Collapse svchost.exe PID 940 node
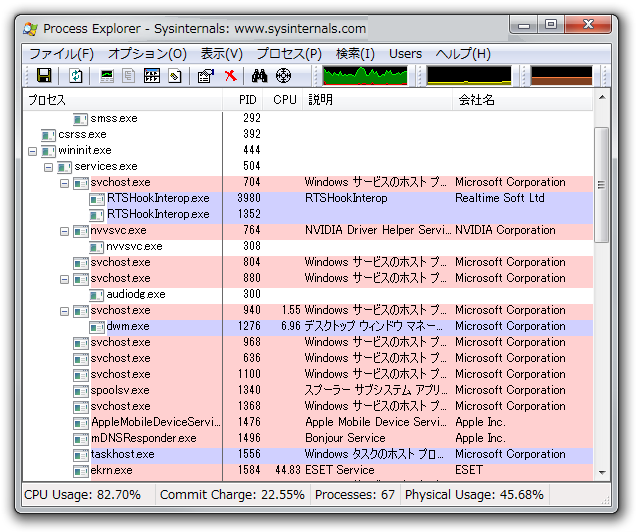637x532 pixels. coord(64,311)
